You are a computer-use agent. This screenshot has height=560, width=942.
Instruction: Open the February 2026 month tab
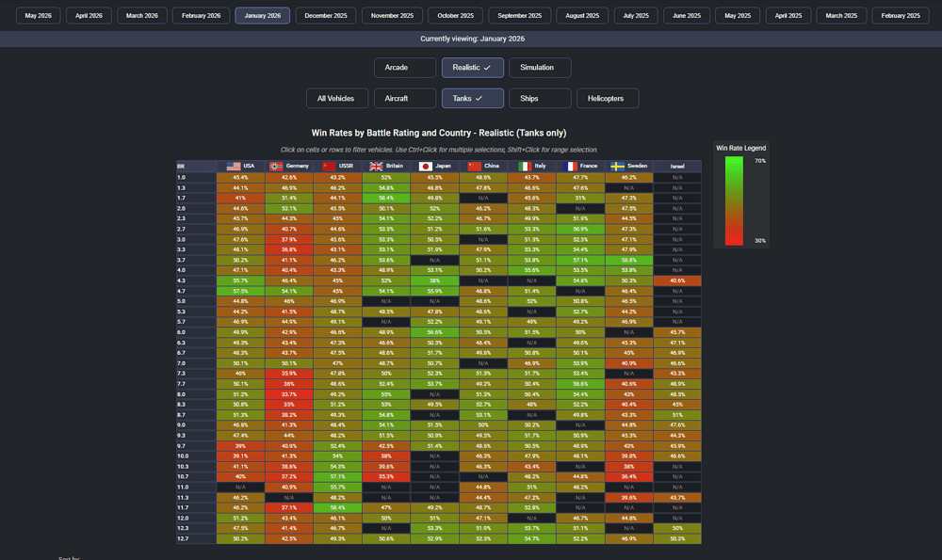click(202, 16)
